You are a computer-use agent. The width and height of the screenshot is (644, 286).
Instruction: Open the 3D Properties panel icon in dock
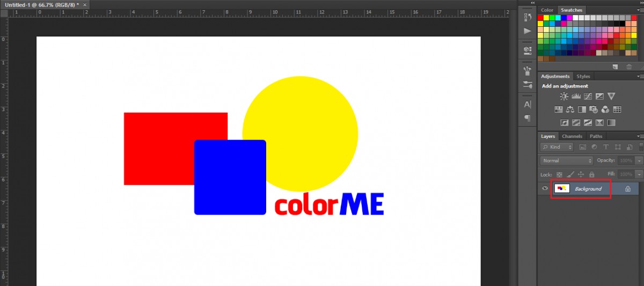tap(527, 49)
